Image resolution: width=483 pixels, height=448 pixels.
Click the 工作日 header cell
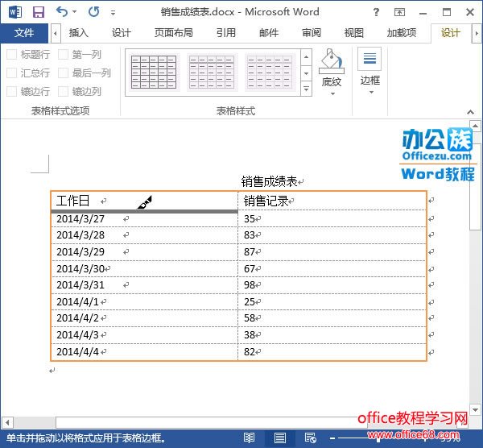point(144,201)
